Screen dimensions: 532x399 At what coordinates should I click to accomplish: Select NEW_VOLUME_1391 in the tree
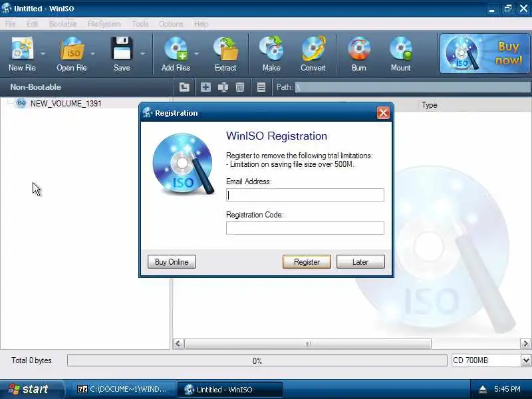66,104
